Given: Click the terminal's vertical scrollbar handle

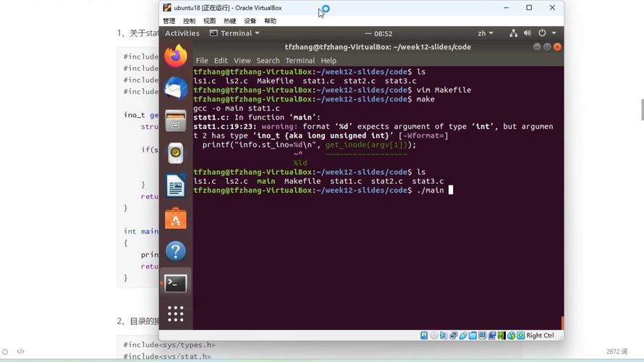Looking at the screenshot, I should coord(562,323).
